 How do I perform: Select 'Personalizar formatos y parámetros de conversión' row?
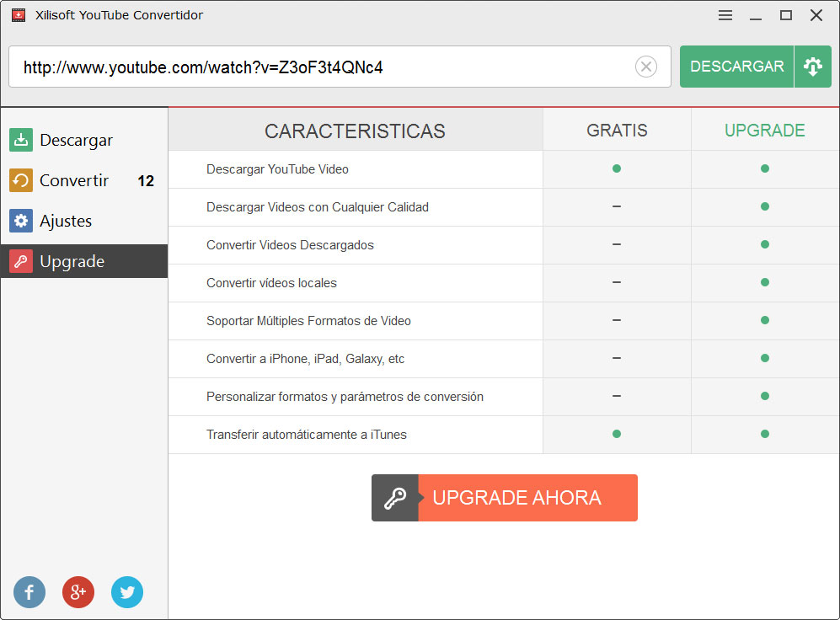point(345,397)
